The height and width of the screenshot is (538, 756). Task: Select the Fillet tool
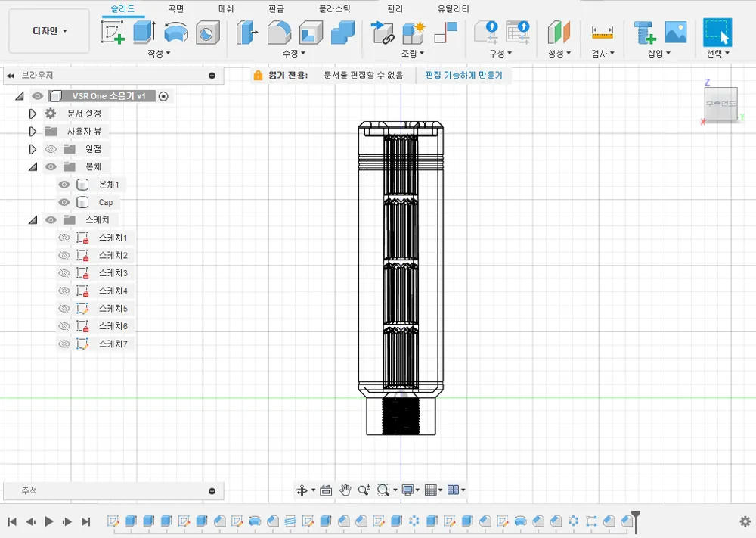pos(279,33)
